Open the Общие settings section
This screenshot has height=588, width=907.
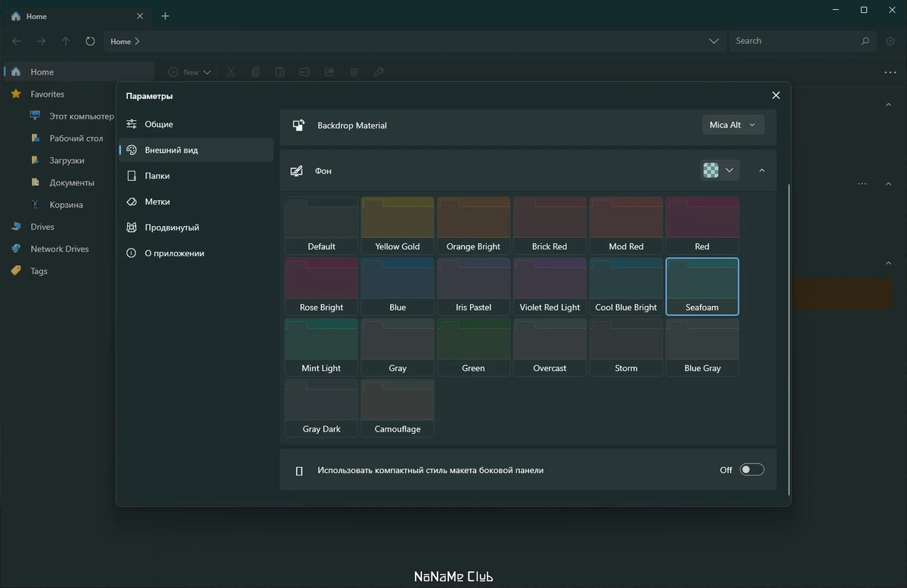(x=196, y=124)
